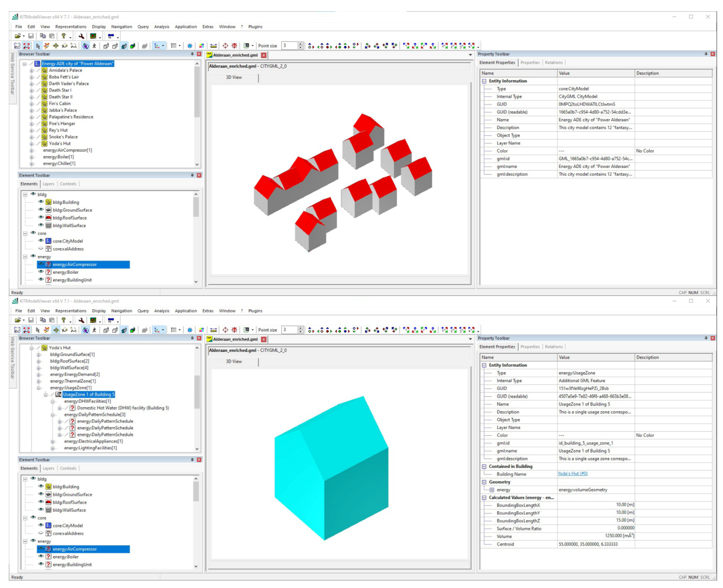Click the yellow measure ruler icon in top window
Viewport: 723px width, 588px height.
213,46
